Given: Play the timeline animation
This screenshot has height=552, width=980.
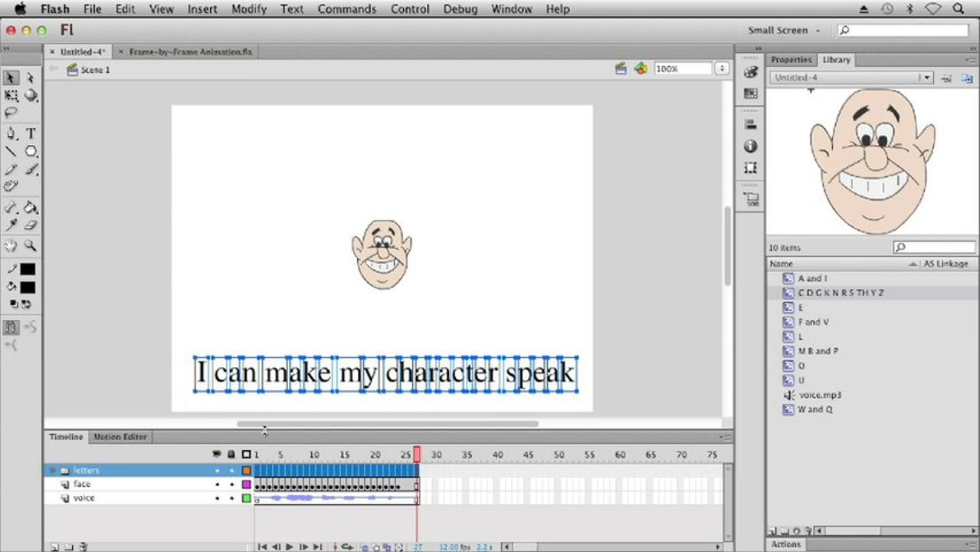Looking at the screenshot, I should (290, 547).
